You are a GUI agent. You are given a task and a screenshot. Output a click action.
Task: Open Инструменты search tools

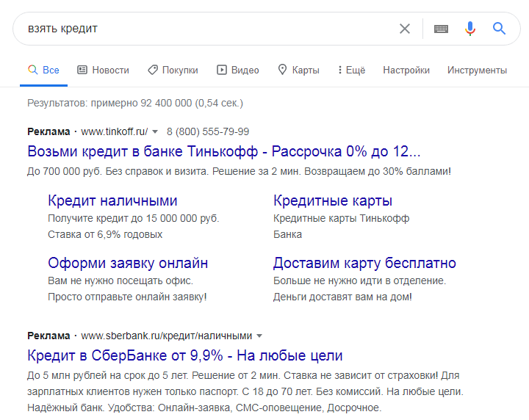477,70
